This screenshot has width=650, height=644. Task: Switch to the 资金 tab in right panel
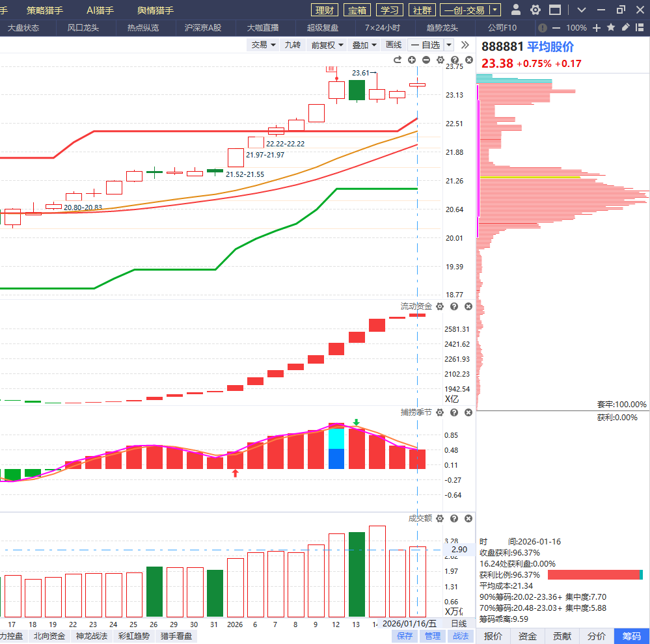point(528,636)
